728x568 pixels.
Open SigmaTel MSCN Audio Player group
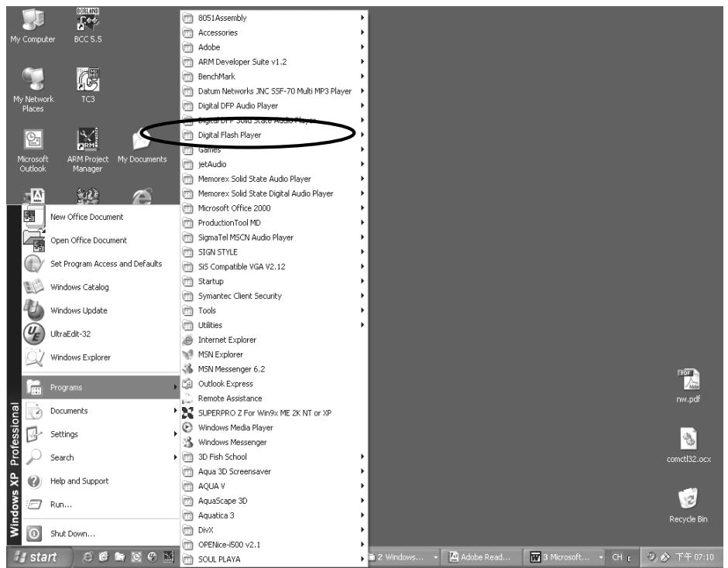pyautogui.click(x=274, y=238)
